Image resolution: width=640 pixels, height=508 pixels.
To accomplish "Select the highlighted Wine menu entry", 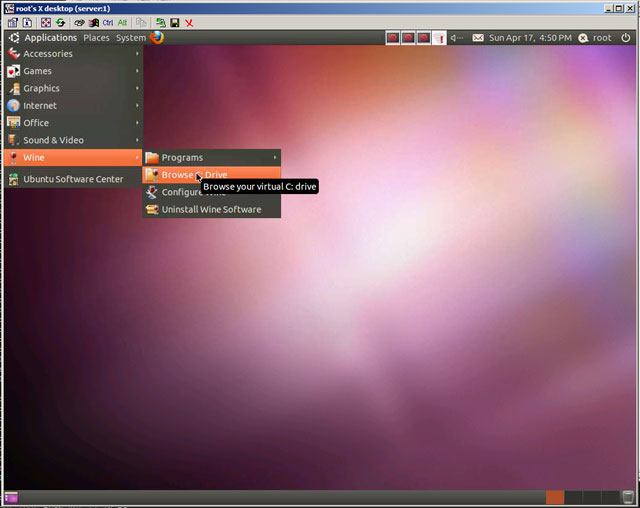I will pyautogui.click(x=73, y=158).
